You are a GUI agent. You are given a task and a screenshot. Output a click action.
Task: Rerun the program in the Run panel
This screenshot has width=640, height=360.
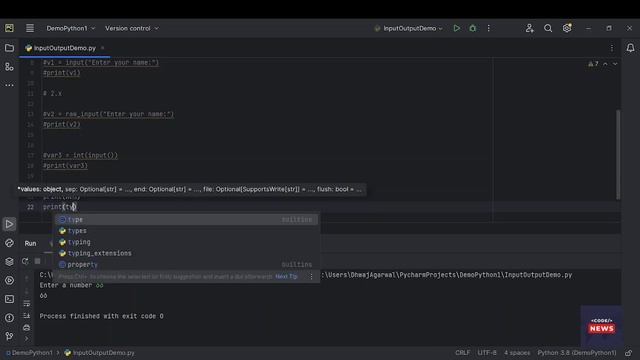[x=25, y=261]
